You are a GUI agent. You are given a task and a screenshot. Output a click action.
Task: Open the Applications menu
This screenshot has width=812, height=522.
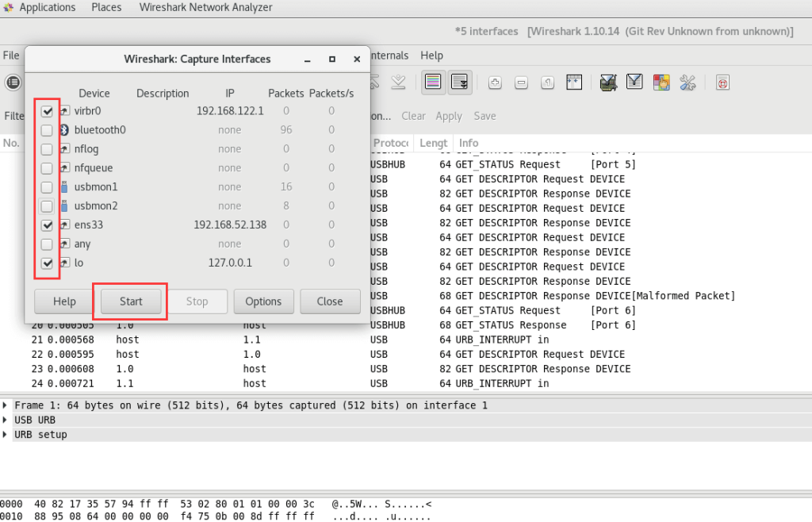click(x=47, y=7)
